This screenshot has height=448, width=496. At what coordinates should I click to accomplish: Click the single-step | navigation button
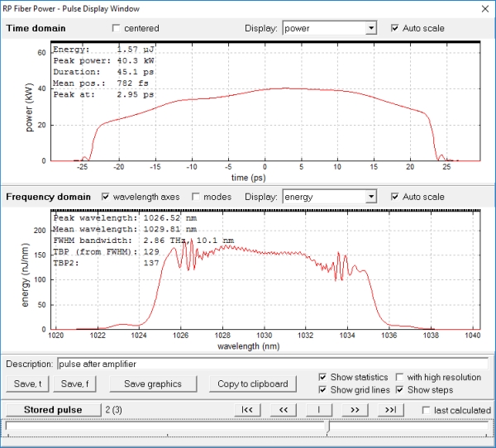(319, 410)
